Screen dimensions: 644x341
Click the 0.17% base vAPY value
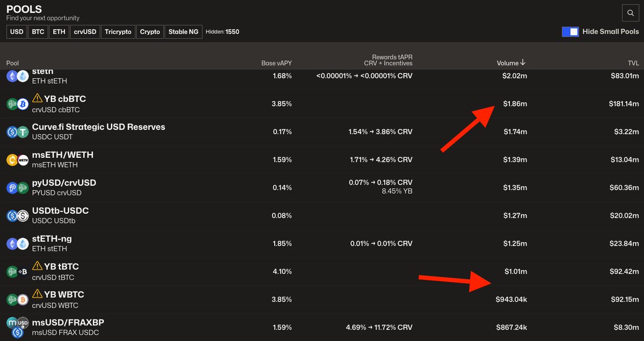(282, 132)
